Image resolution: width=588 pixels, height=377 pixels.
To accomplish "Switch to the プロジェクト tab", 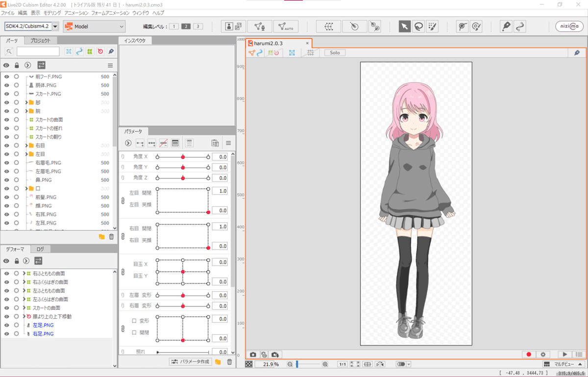I will point(40,41).
